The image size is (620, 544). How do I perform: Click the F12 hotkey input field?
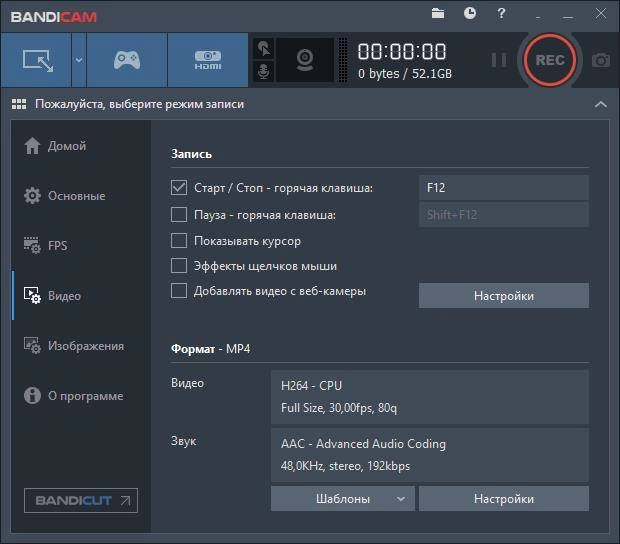504,187
